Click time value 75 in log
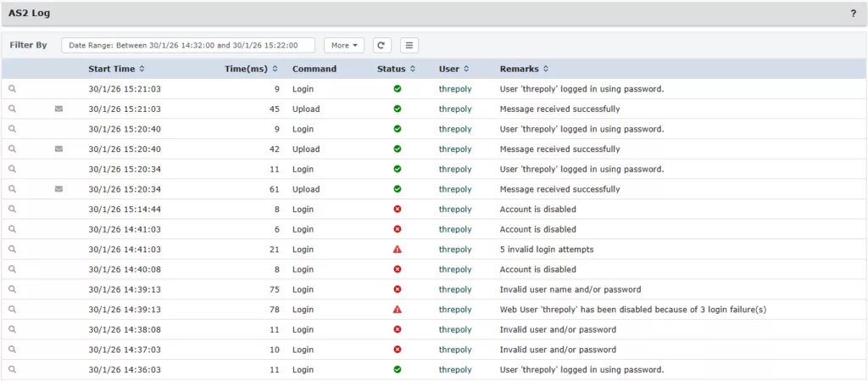868x381 pixels. 275,289
